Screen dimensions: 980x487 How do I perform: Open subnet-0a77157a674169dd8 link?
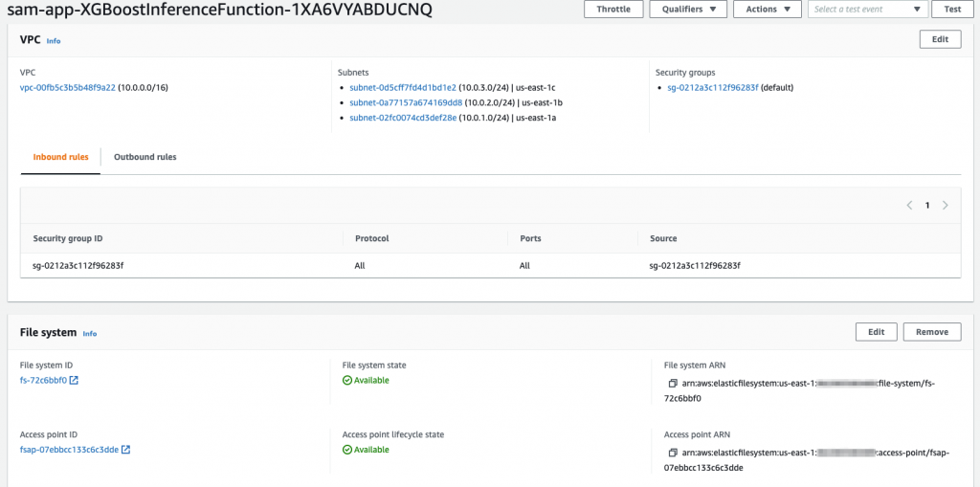click(x=406, y=102)
